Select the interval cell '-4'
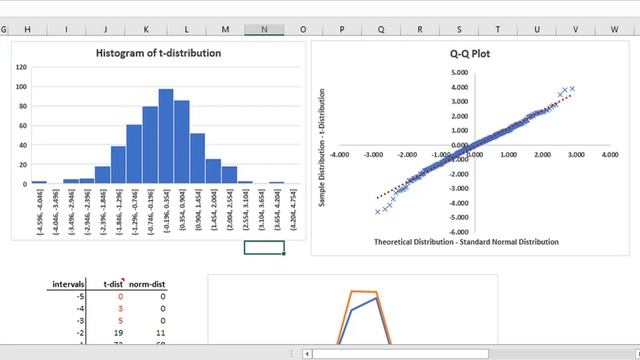The height and width of the screenshot is (360, 640). point(80,309)
